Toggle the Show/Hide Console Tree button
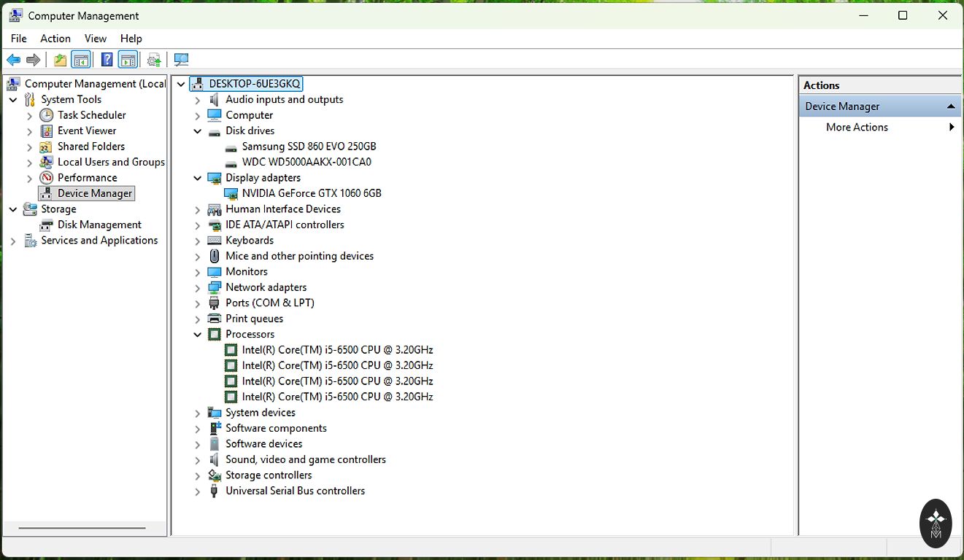 81,60
